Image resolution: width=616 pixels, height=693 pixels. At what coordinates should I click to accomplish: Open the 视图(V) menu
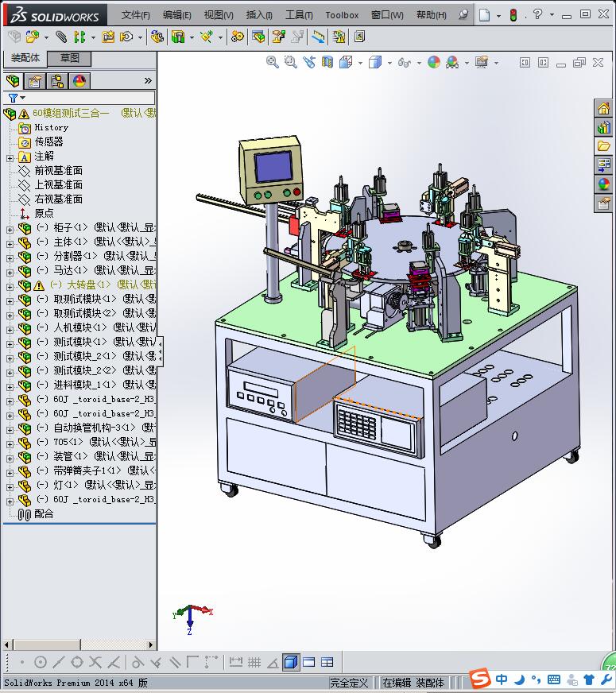[x=219, y=15]
